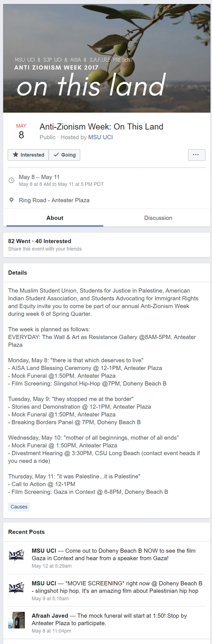Click the Causes category tag
The image size is (212, 644).
click(19, 507)
